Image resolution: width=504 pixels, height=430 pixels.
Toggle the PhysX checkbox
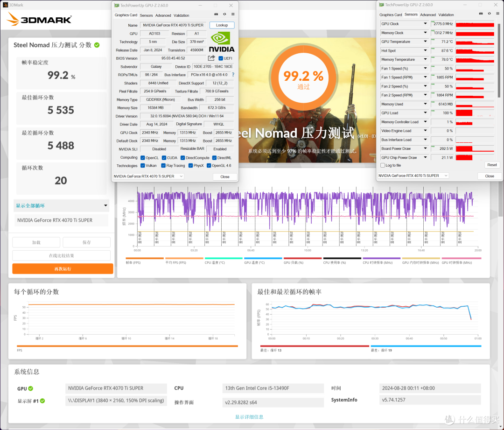point(190,166)
